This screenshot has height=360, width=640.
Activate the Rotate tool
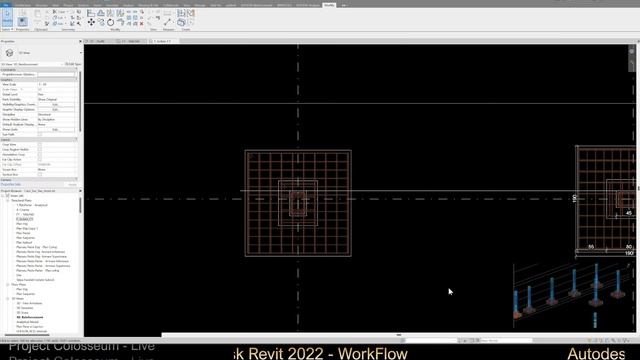pos(110,22)
